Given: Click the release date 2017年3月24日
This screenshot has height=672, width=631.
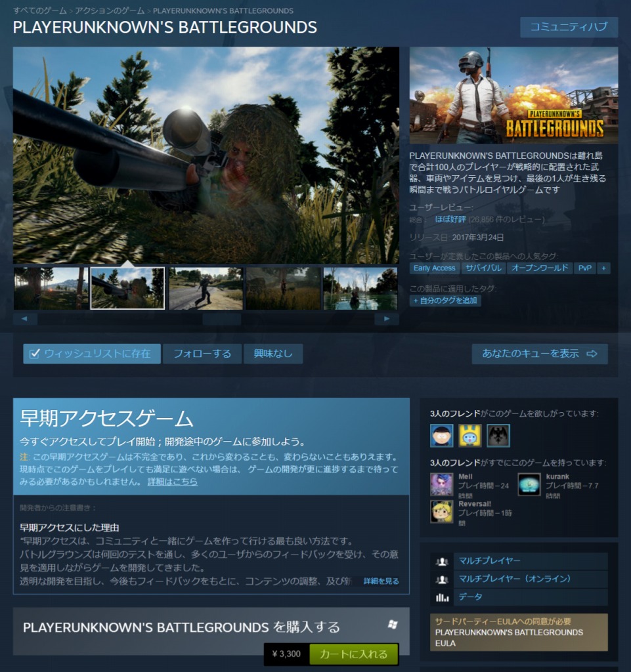Looking at the screenshot, I should [x=477, y=238].
